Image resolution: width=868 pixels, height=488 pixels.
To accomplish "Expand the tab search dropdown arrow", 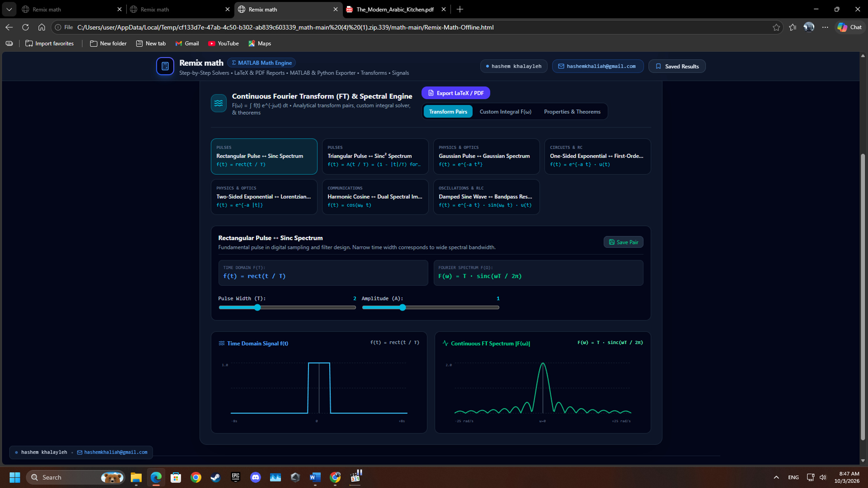I will (x=9, y=9).
